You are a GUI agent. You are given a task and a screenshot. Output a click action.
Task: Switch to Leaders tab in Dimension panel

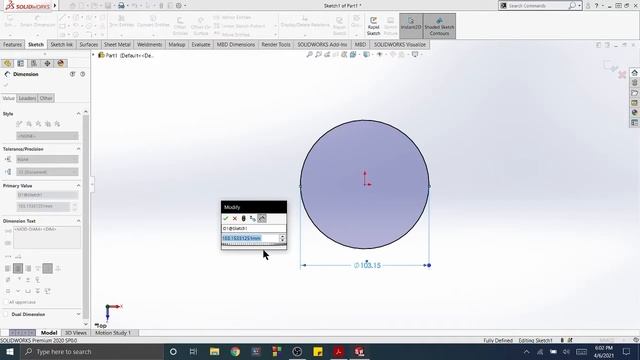pos(27,98)
